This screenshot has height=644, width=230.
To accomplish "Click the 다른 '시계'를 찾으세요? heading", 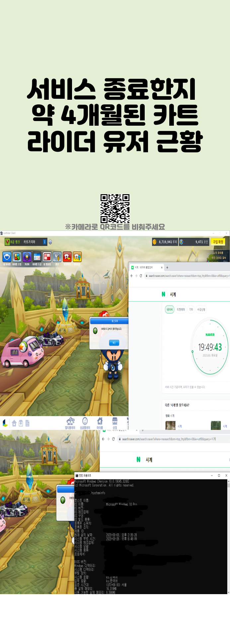I will click(177, 405).
